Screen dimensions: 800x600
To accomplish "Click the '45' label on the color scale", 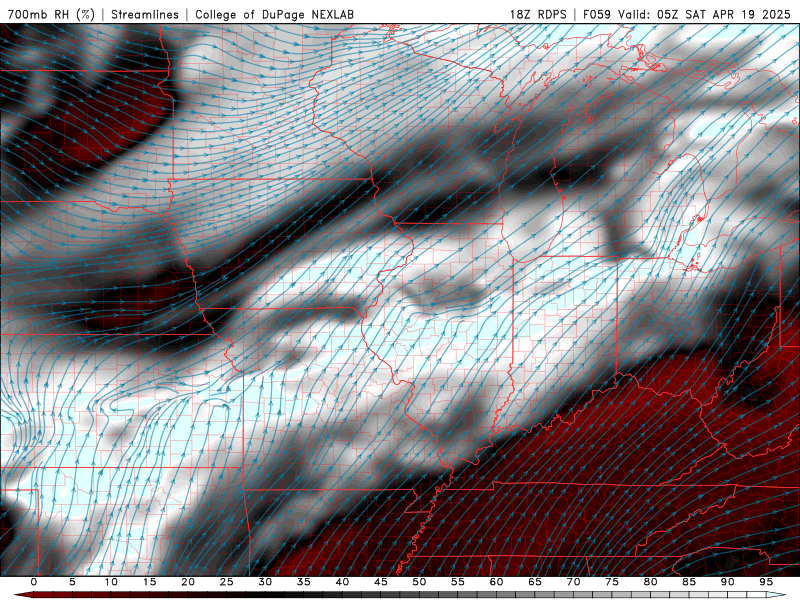I will coord(381,582).
